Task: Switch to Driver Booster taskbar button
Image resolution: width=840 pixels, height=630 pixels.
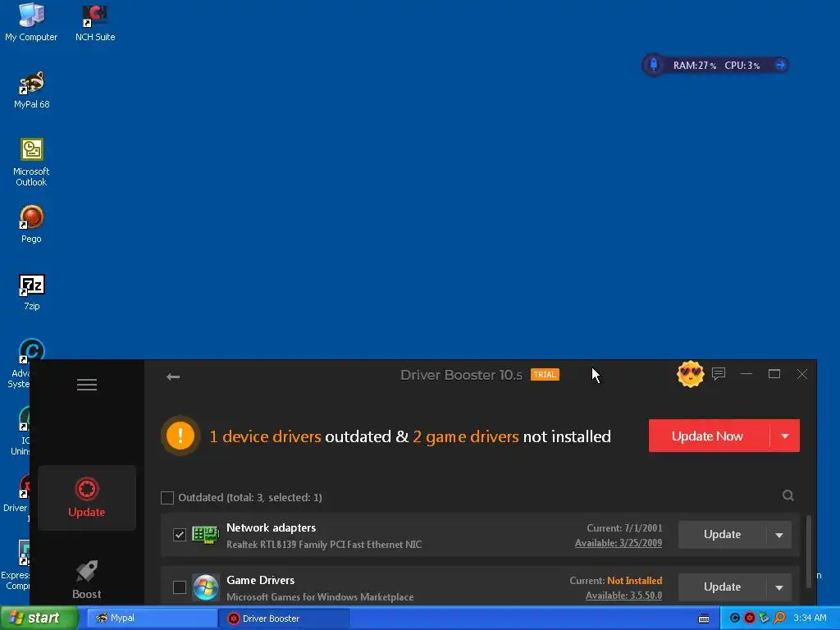Action: tap(284, 619)
